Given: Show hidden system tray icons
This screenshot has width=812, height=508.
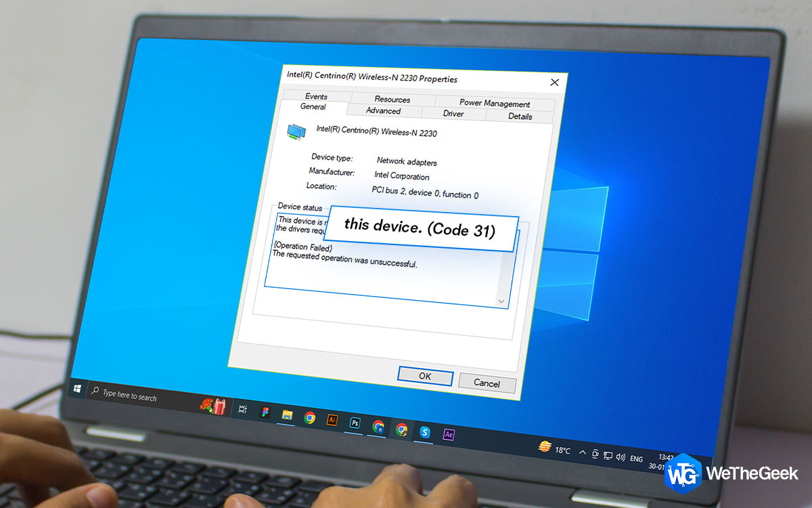Looking at the screenshot, I should [x=583, y=452].
